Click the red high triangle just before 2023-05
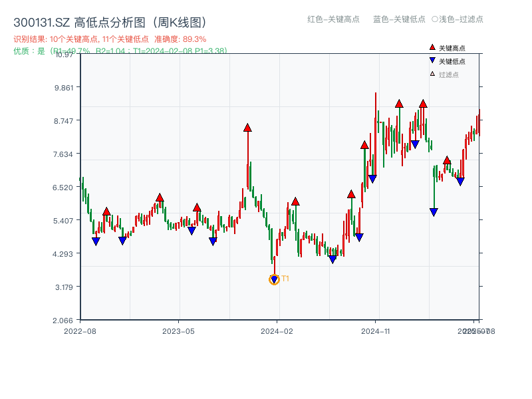Image resolution: width=532 pixels, height=399 pixels. coord(160,198)
